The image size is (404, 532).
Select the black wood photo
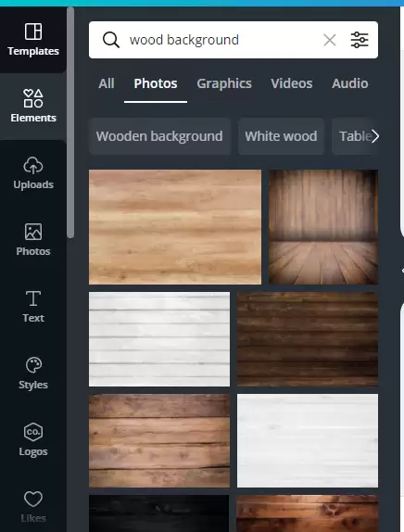pos(159,513)
